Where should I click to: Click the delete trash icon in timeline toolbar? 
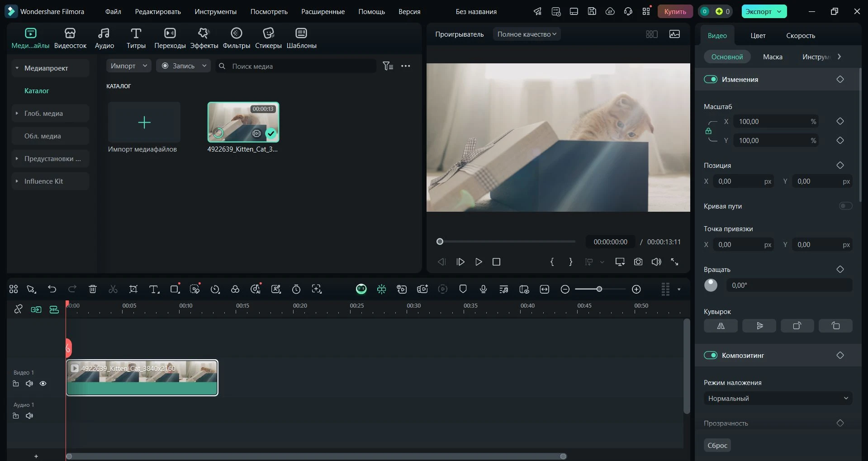tap(93, 289)
